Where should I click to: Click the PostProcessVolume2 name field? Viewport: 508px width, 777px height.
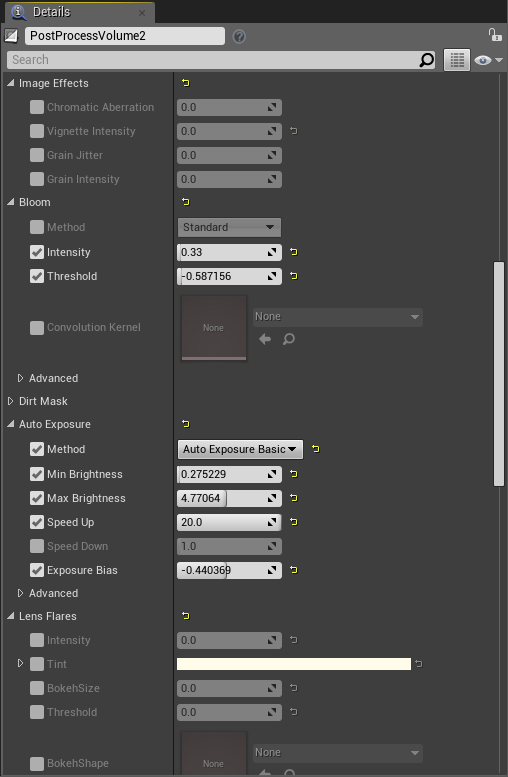pos(125,36)
